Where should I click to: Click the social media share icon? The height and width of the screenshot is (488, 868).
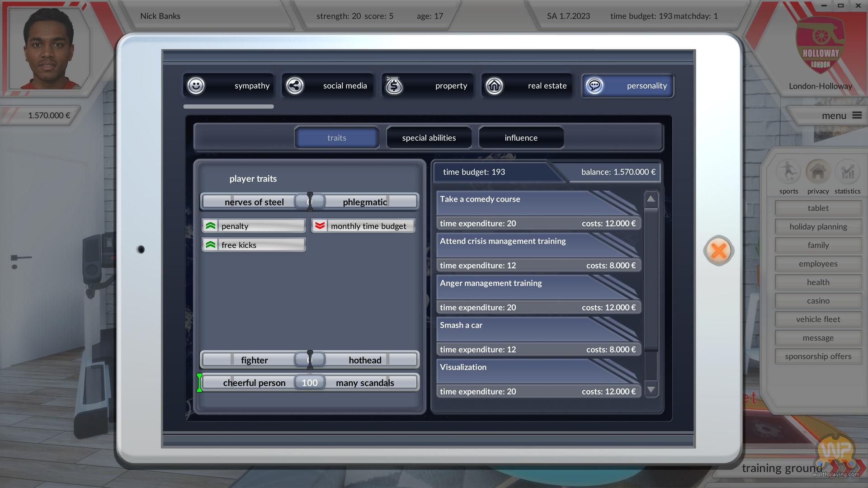pos(295,85)
